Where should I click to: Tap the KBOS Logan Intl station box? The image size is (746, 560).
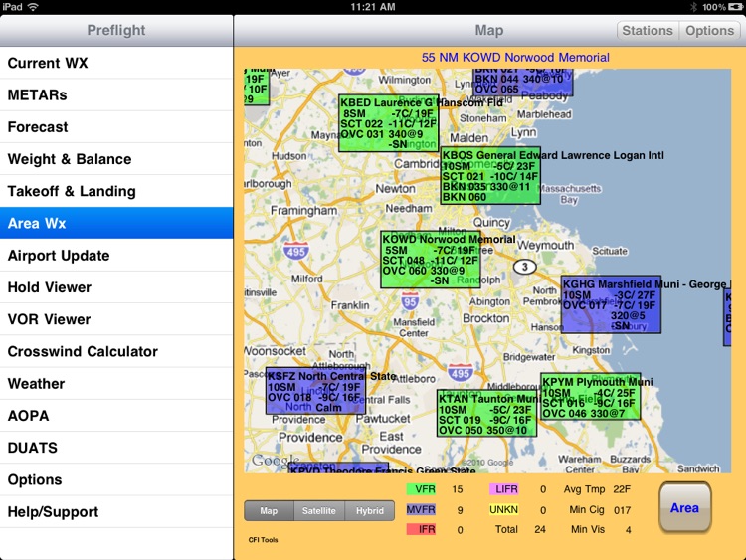click(x=490, y=176)
